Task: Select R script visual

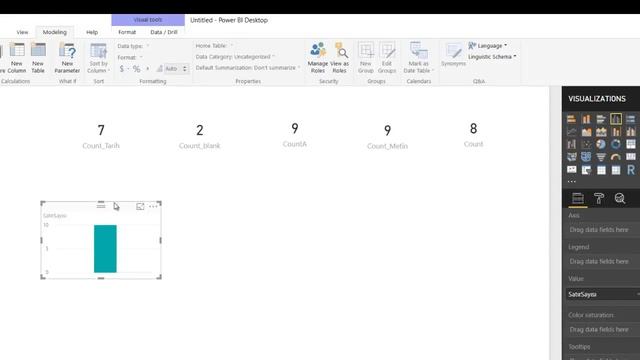Action: 631,170
